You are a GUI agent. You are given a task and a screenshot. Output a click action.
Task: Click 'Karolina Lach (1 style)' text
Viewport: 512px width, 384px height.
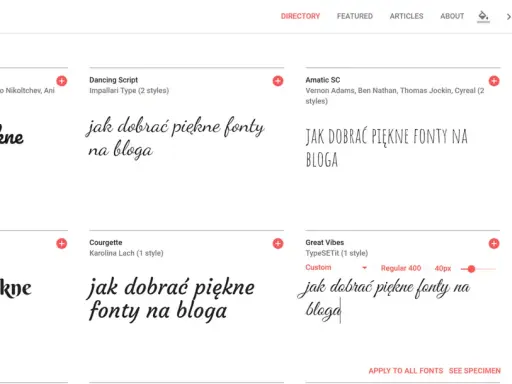(x=126, y=253)
